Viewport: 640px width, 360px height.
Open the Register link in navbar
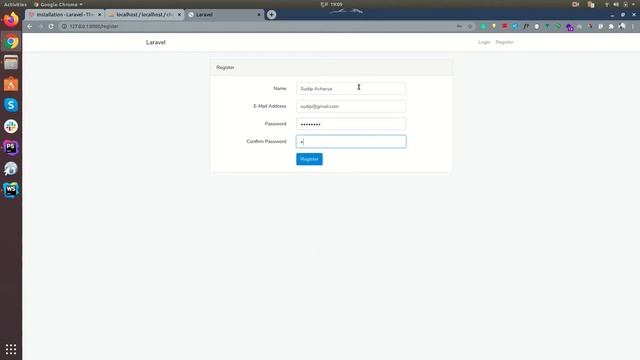[504, 42]
